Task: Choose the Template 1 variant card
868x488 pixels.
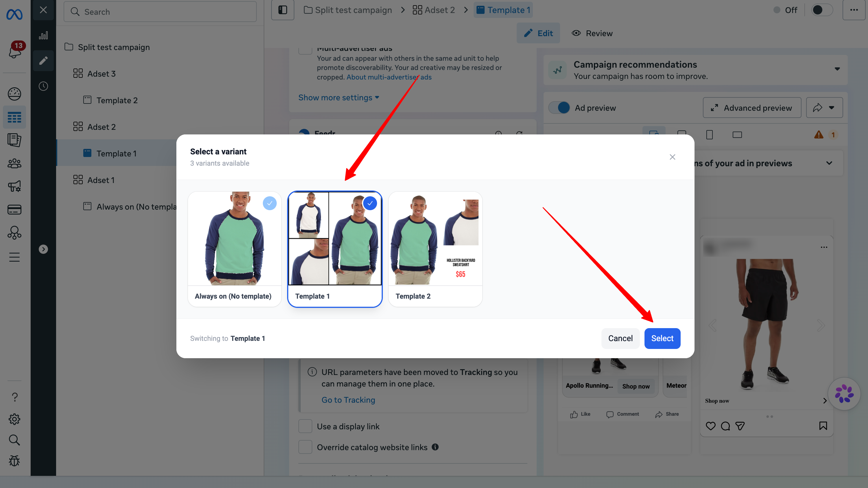Action: click(x=335, y=249)
